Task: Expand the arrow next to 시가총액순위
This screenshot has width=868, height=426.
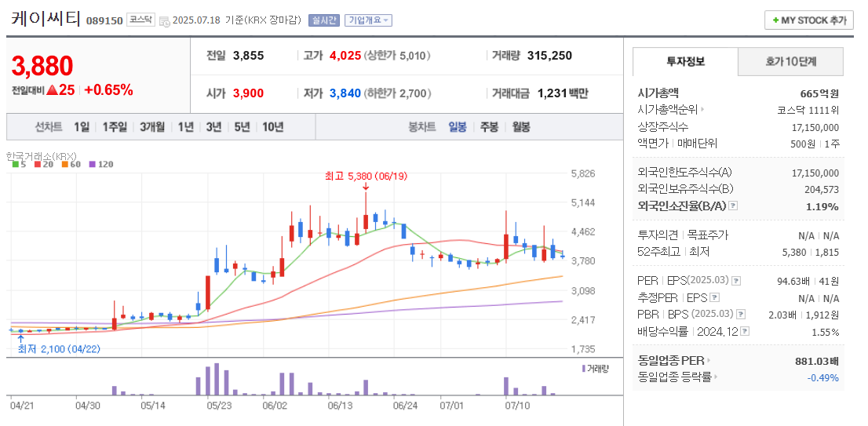Action: (702, 110)
